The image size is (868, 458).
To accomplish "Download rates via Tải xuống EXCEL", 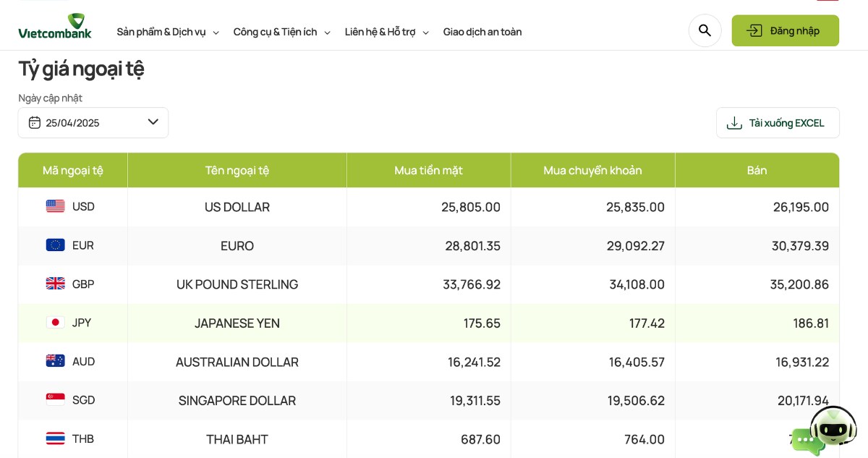I will (x=778, y=123).
